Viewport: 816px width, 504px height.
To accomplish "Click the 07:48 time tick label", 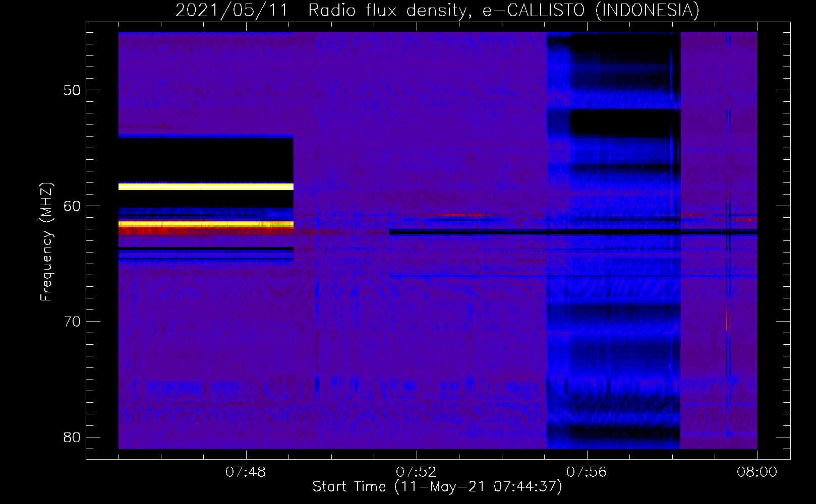I will [x=246, y=472].
